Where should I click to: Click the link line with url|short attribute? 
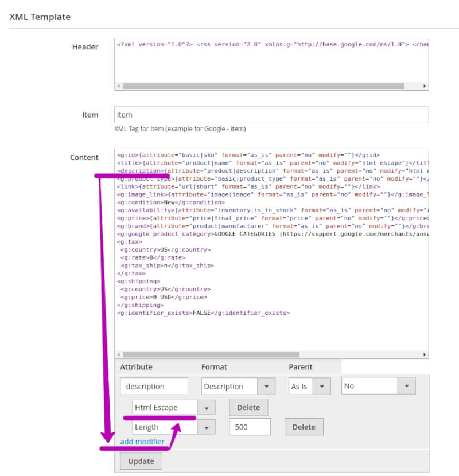248,186
